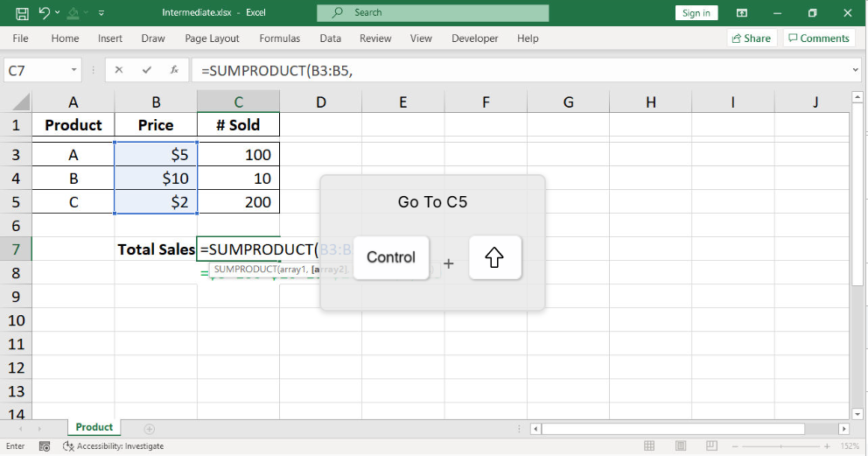Switch to the Insert ribbon tab
Screen dimensions: 868x456
pyautogui.click(x=110, y=39)
